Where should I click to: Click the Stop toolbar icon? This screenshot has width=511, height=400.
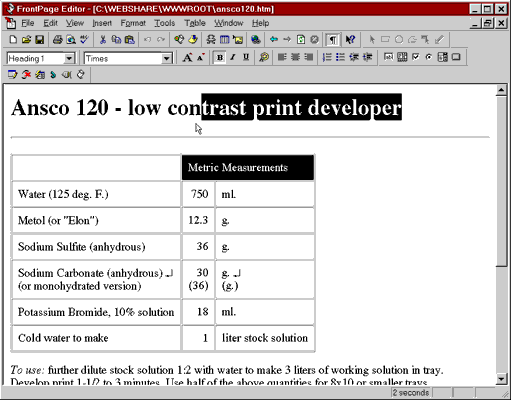[x=314, y=40]
